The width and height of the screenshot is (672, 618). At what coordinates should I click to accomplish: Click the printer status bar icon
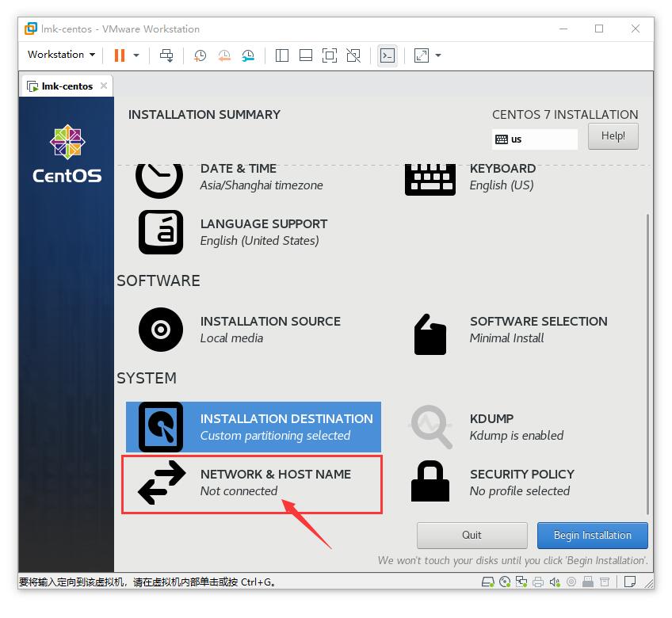click(538, 582)
